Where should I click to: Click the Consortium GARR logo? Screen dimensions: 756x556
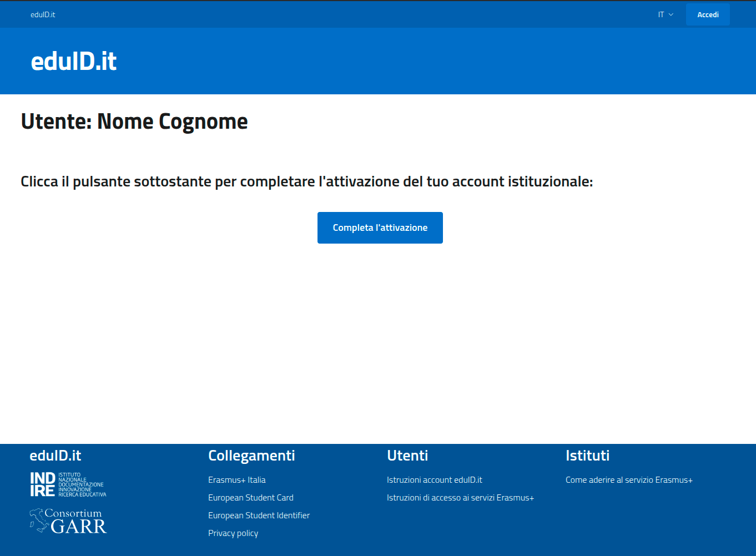(x=68, y=521)
